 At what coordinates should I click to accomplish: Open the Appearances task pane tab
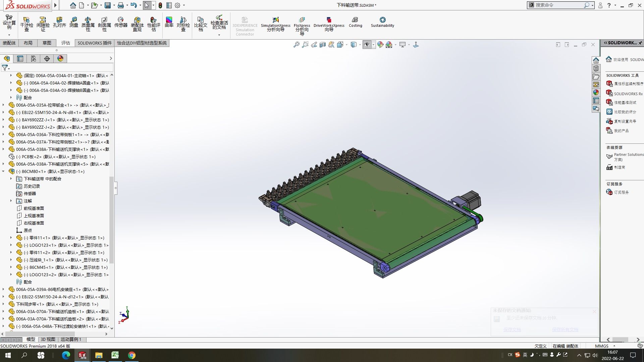pos(596,93)
